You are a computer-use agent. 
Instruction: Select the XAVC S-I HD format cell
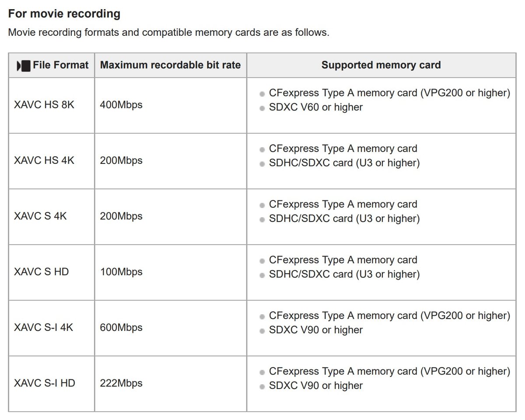(x=44, y=383)
